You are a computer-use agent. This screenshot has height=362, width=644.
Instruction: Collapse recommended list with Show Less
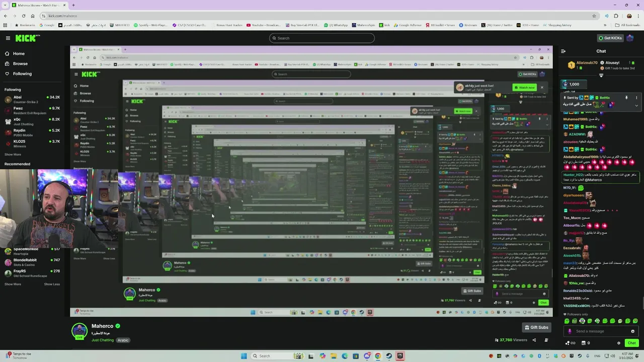coord(52,284)
